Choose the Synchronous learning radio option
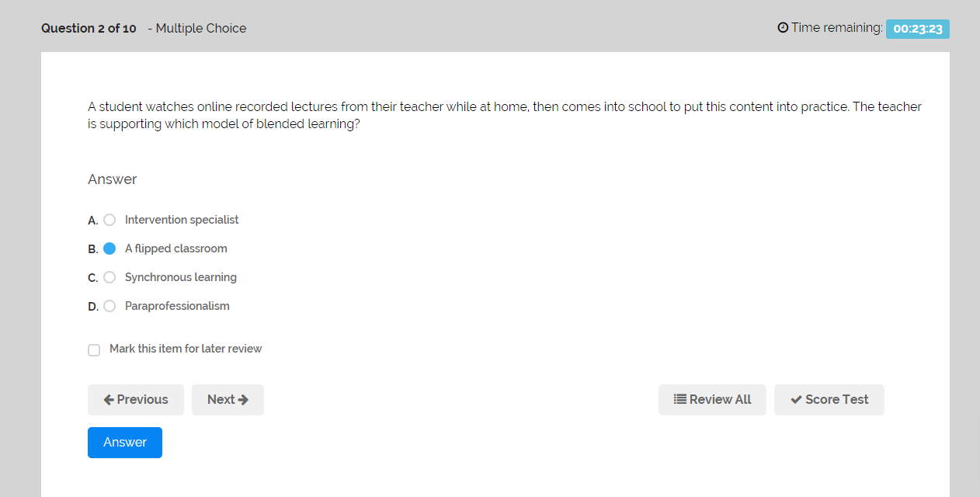This screenshot has height=497, width=980. pos(109,277)
